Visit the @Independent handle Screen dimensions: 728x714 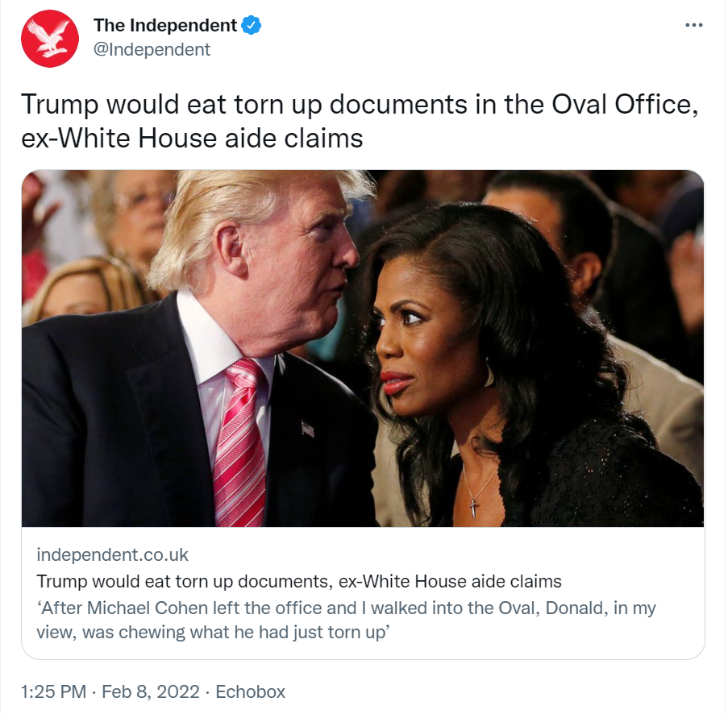[x=152, y=49]
